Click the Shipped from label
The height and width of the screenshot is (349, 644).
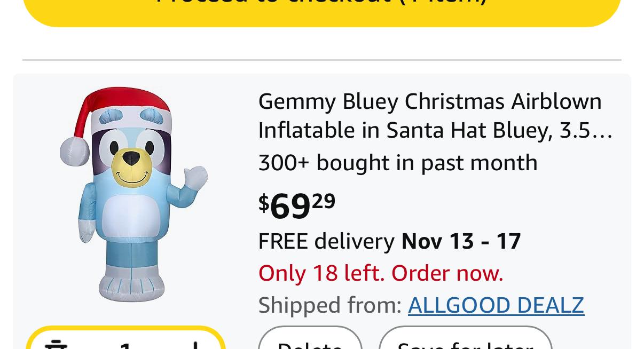click(x=329, y=305)
